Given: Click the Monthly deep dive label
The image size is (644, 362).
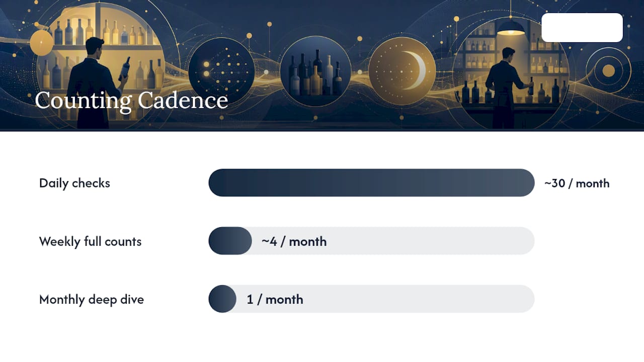Looking at the screenshot, I should pyautogui.click(x=92, y=300).
